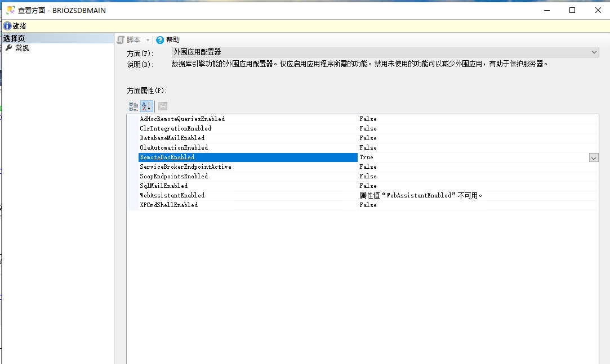Screen dimensions: 610x364
Task: Click the WebAssistantEnabled unavailable value text
Action: pos(421,195)
